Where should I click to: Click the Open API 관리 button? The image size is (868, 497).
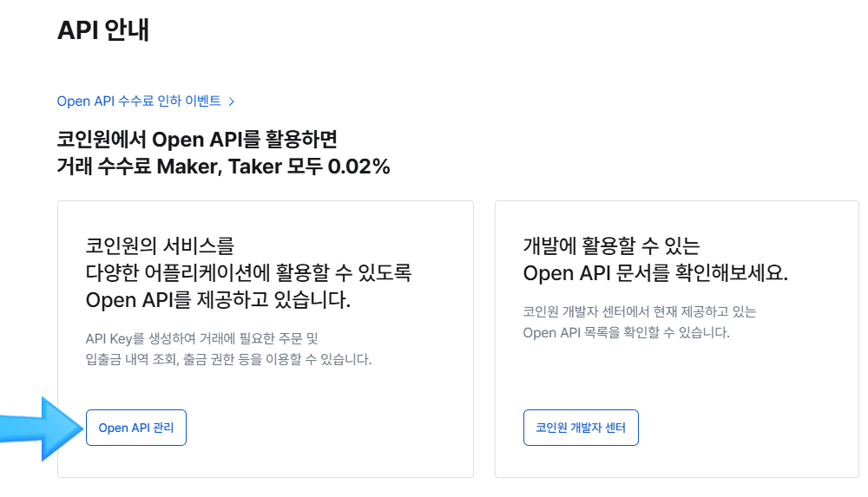136,428
